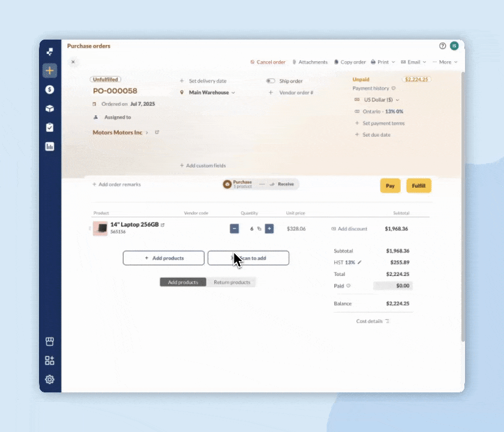The image size is (504, 432).
Task: Click the $2,224.25 unpaid badge
Action: (x=416, y=79)
